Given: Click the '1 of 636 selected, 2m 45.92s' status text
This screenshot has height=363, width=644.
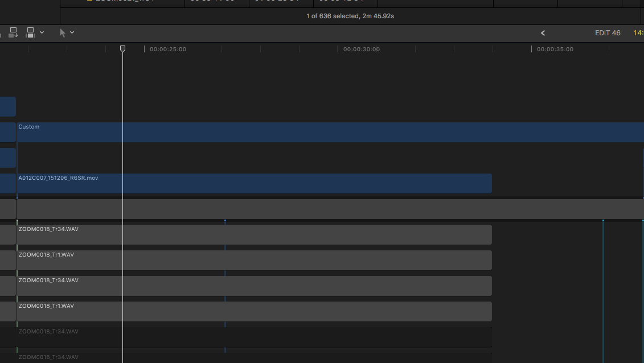Looking at the screenshot, I should tap(350, 16).
